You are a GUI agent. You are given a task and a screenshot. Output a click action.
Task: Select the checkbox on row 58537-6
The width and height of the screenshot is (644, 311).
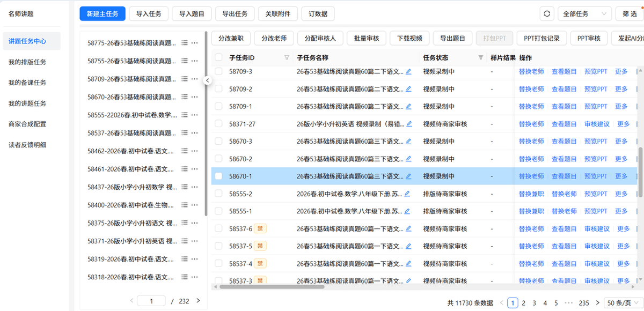[x=218, y=228]
